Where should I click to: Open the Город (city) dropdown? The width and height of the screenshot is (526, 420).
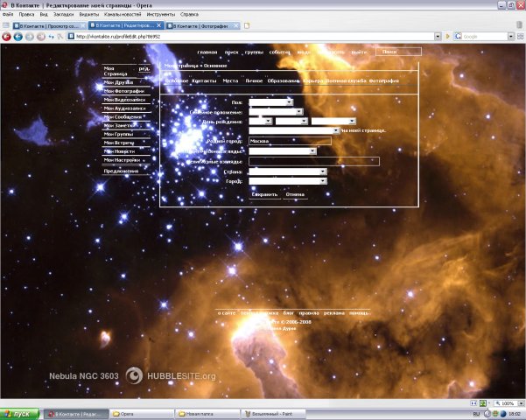click(x=288, y=181)
